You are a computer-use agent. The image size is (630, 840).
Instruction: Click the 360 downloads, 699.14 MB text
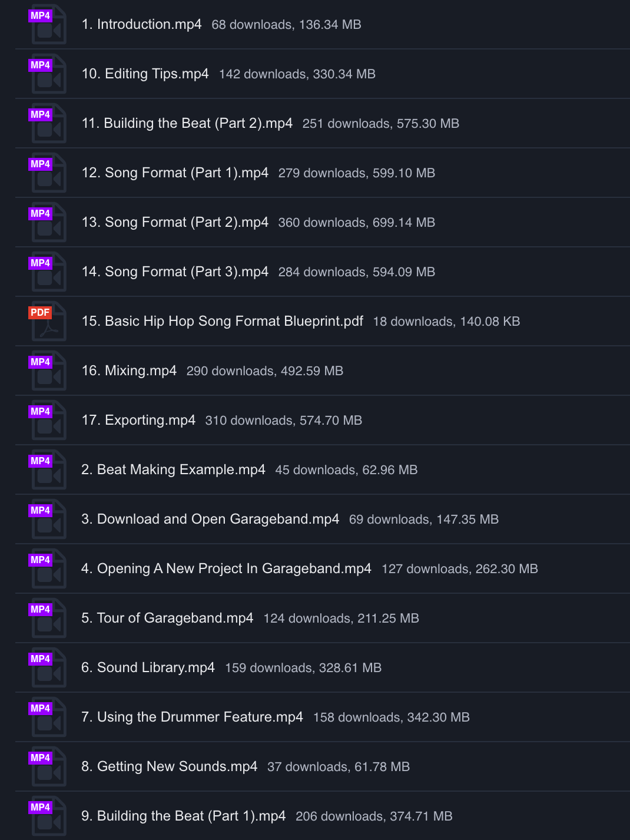click(356, 223)
